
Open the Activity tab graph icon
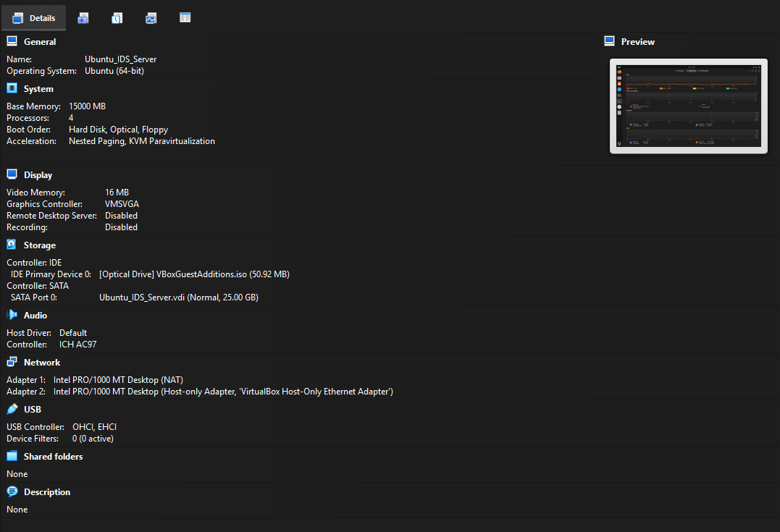[151, 18]
